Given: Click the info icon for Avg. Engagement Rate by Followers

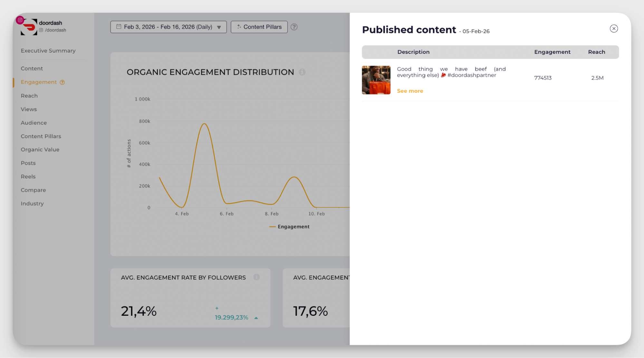Looking at the screenshot, I should 256,277.
